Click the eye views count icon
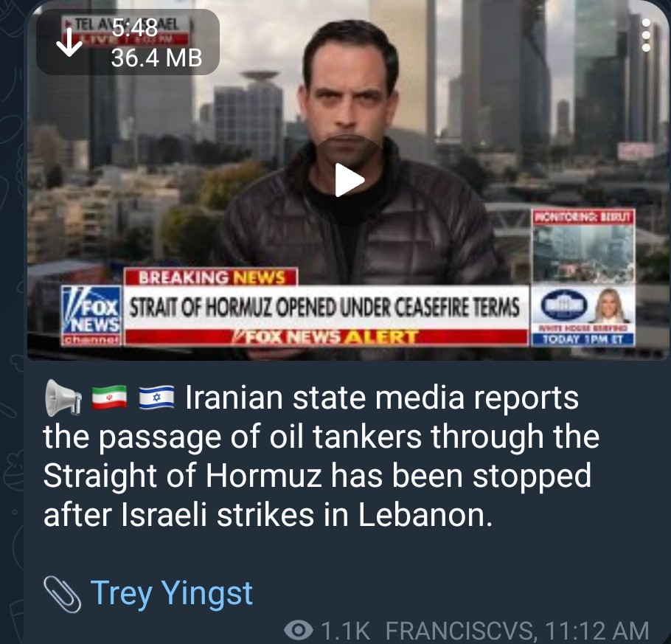The width and height of the screenshot is (671, 644). 299,629
